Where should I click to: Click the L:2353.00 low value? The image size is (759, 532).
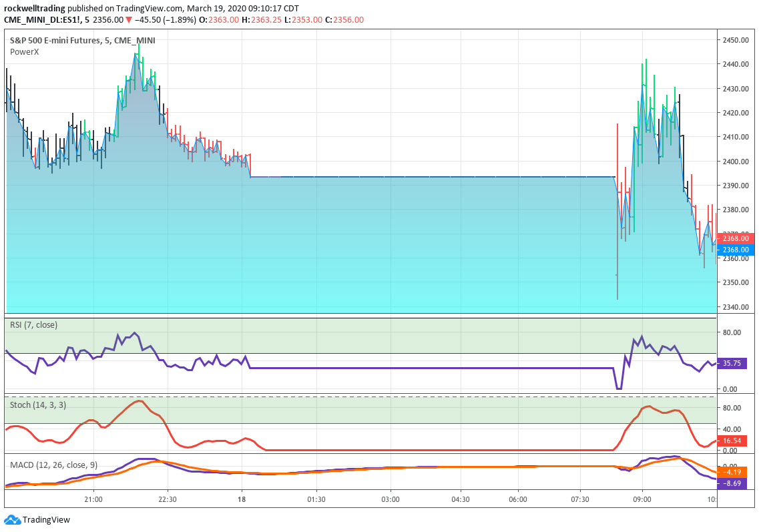coord(304,20)
